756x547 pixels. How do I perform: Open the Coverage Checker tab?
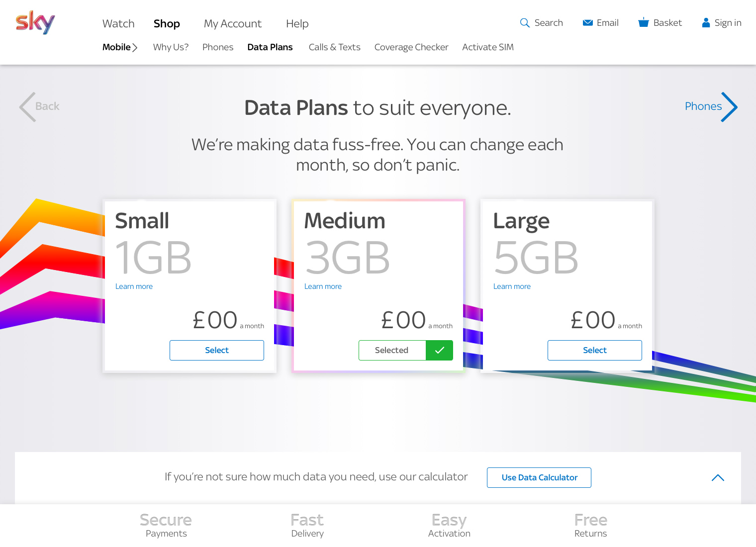[411, 47]
